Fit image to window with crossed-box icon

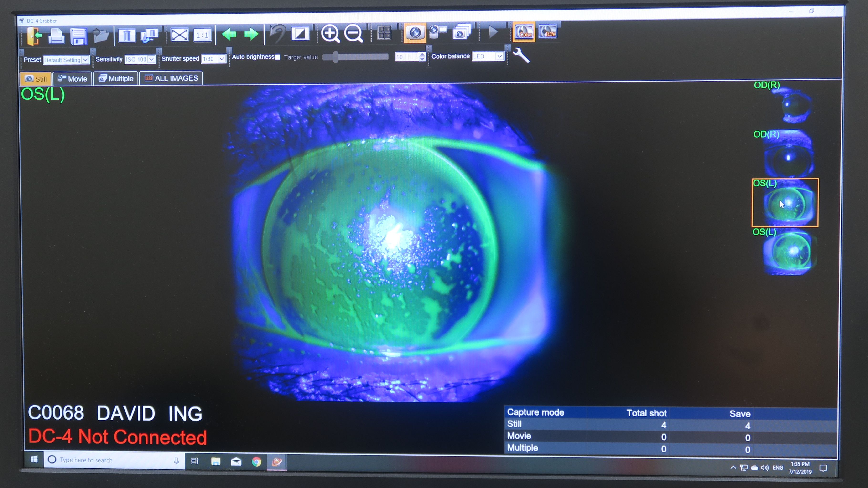coord(179,35)
